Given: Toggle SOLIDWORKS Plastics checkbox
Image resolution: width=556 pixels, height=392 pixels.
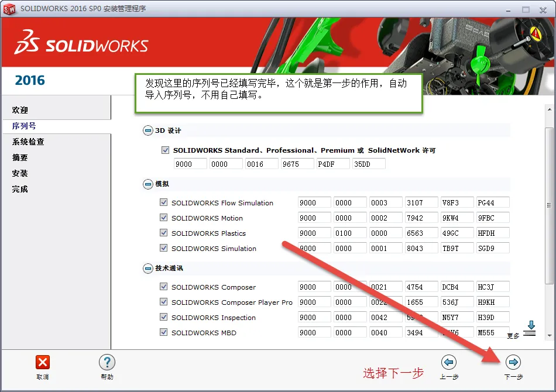Looking at the screenshot, I should (x=163, y=233).
